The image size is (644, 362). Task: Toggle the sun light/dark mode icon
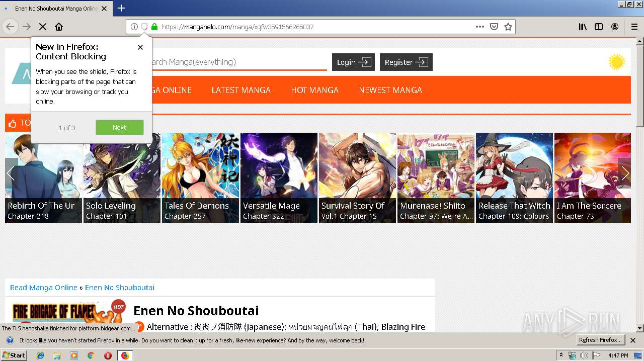[x=616, y=62]
